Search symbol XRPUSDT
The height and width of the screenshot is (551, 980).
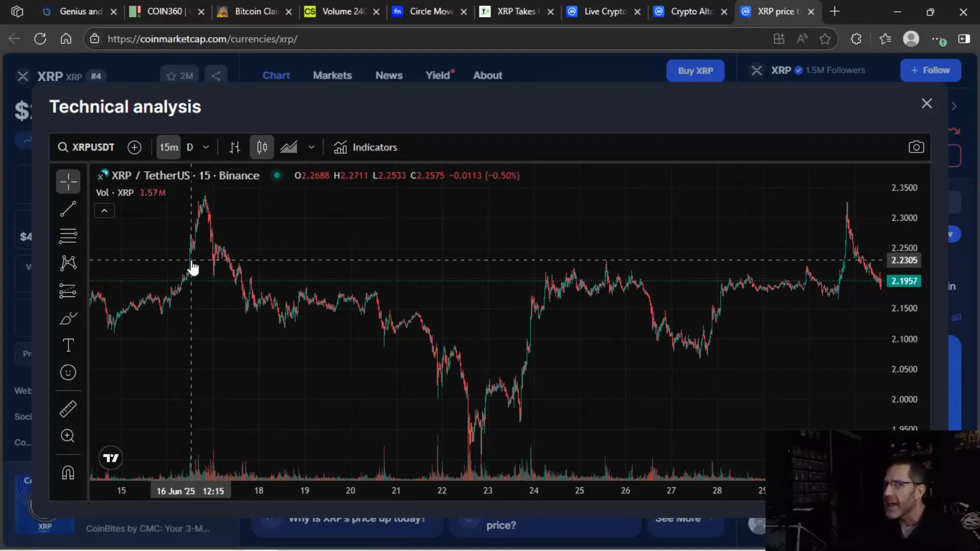point(86,147)
